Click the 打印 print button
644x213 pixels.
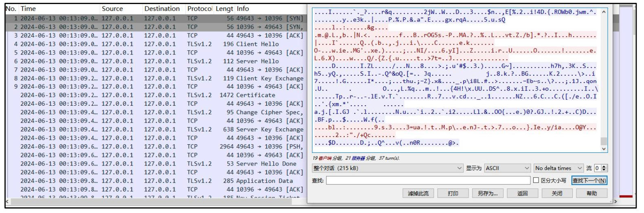(453, 193)
